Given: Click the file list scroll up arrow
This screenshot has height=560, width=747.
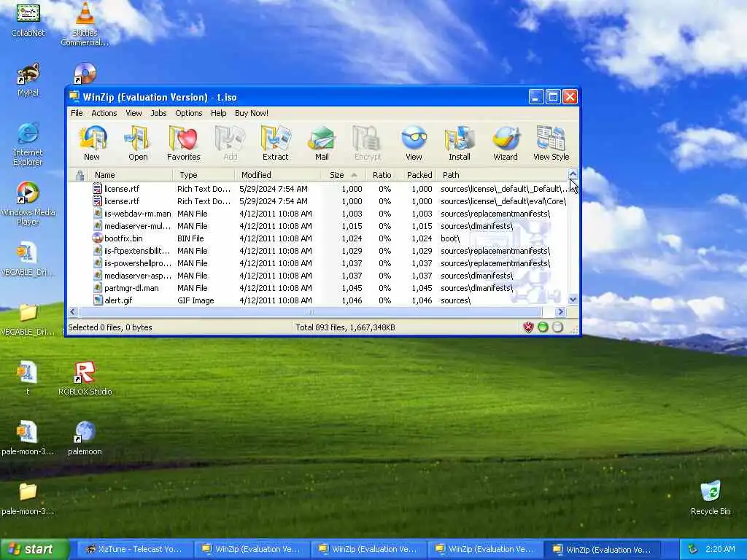Looking at the screenshot, I should click(573, 174).
